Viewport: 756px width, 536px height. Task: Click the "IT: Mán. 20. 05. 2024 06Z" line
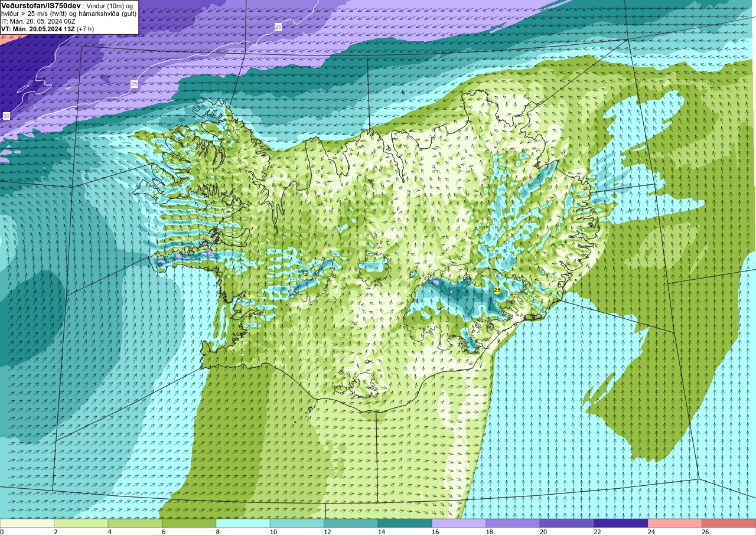[38, 21]
